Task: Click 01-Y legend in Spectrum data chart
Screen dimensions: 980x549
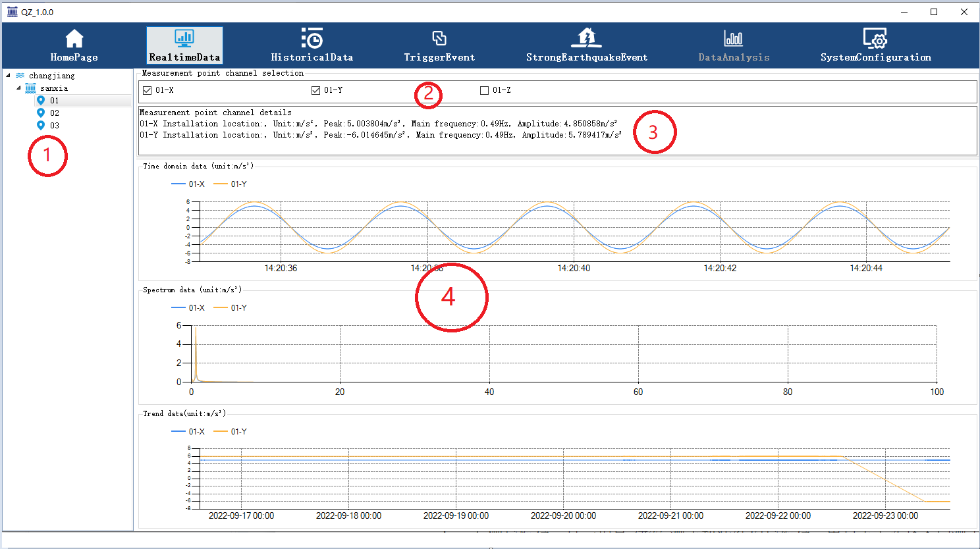Action: (x=231, y=308)
